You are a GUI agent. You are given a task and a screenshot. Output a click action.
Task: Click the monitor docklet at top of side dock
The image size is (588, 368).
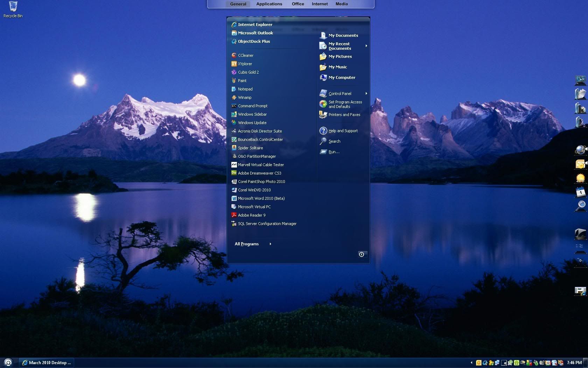pos(580,80)
